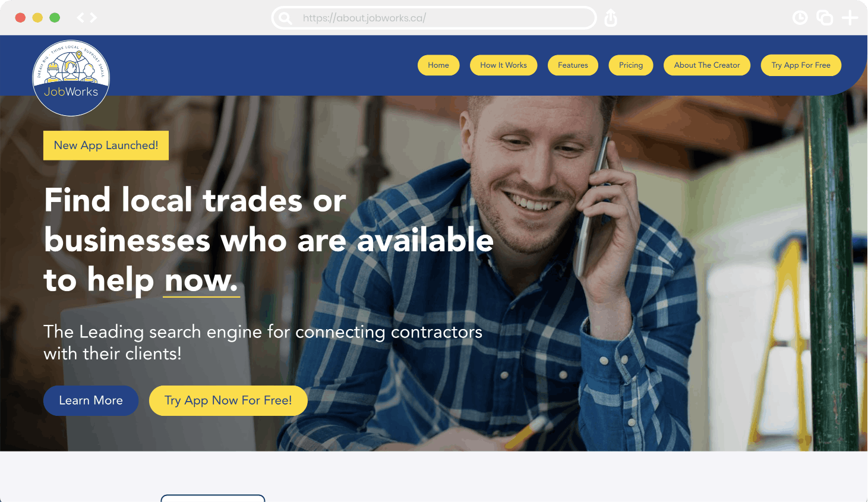Open the How It Works page
Viewport: 868px width, 502px height.
[504, 65]
